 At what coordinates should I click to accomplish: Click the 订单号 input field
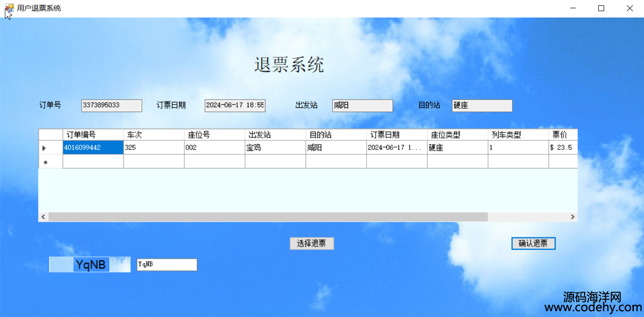(111, 105)
